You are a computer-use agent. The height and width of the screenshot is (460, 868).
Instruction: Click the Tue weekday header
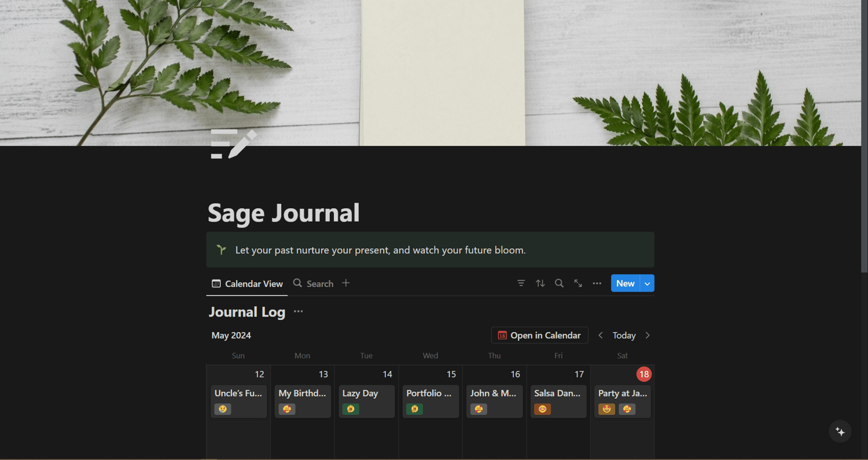(x=366, y=356)
